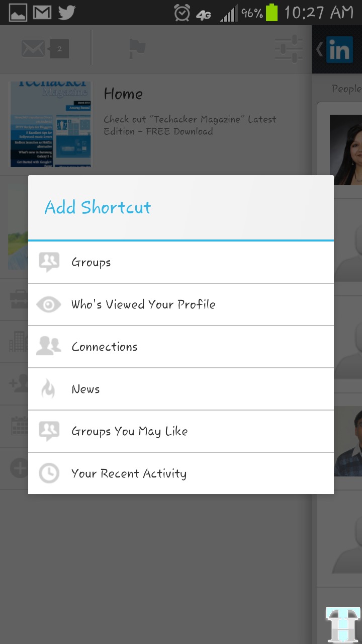This screenshot has height=644, width=362.
Task: Select Groups shortcut option
Action: [91, 263]
